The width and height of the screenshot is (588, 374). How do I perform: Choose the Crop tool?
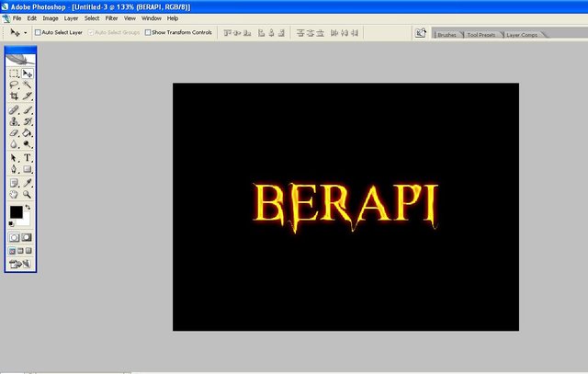tap(14, 96)
